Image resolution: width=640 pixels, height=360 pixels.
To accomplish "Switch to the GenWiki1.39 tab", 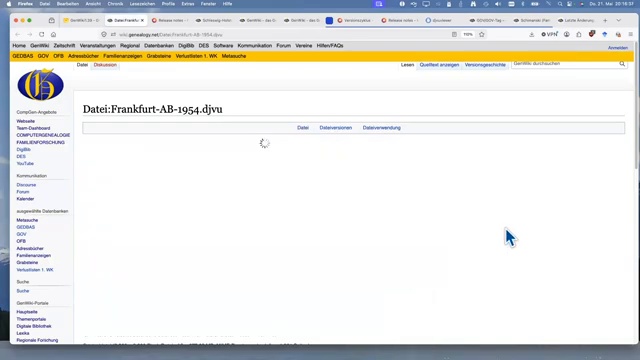I will point(82,20).
